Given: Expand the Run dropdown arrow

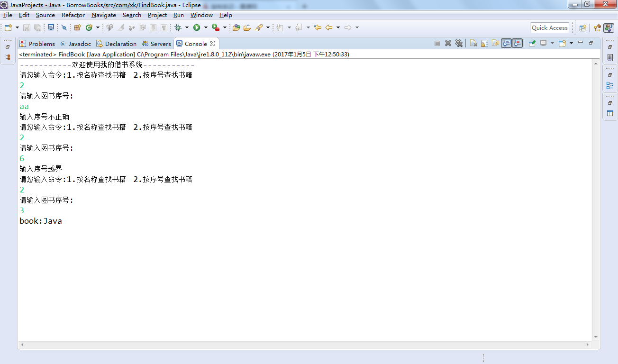Looking at the screenshot, I should click(206, 27).
